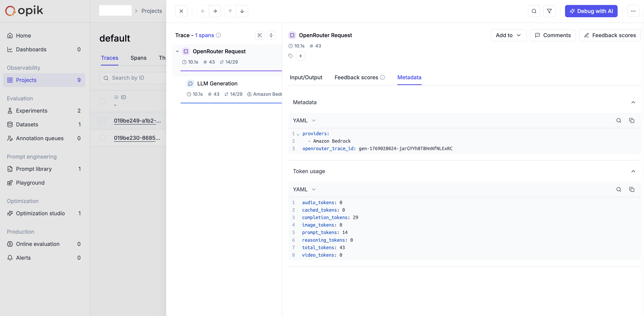This screenshot has height=316, width=644.
Task: Open the Comments button
Action: point(552,35)
